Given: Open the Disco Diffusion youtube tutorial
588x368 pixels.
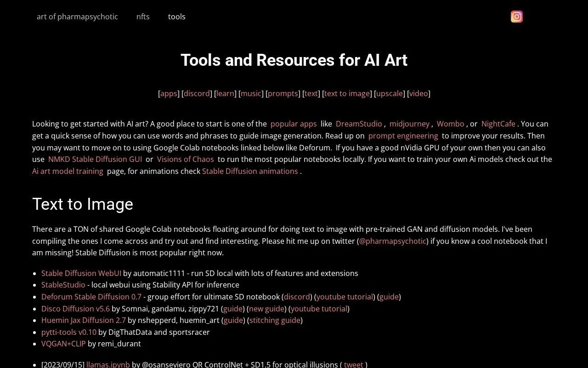Looking at the screenshot, I should [319, 309].
